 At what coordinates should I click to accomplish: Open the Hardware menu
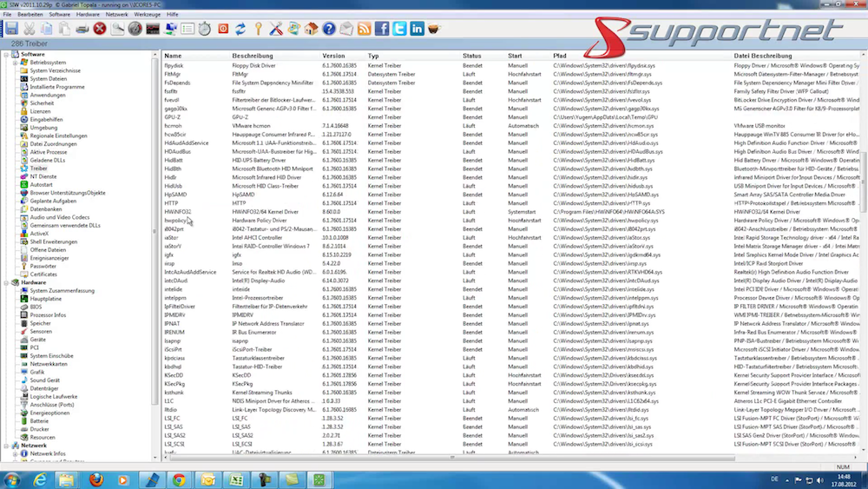point(88,15)
